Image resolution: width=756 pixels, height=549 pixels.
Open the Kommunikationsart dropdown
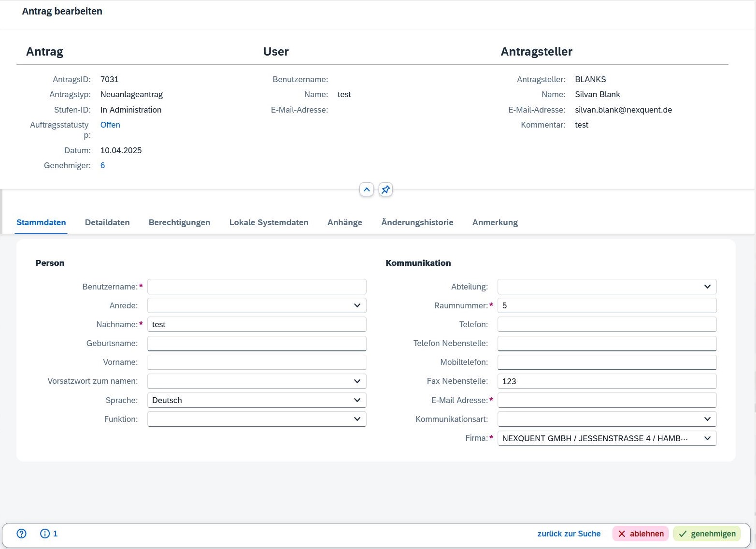click(707, 419)
